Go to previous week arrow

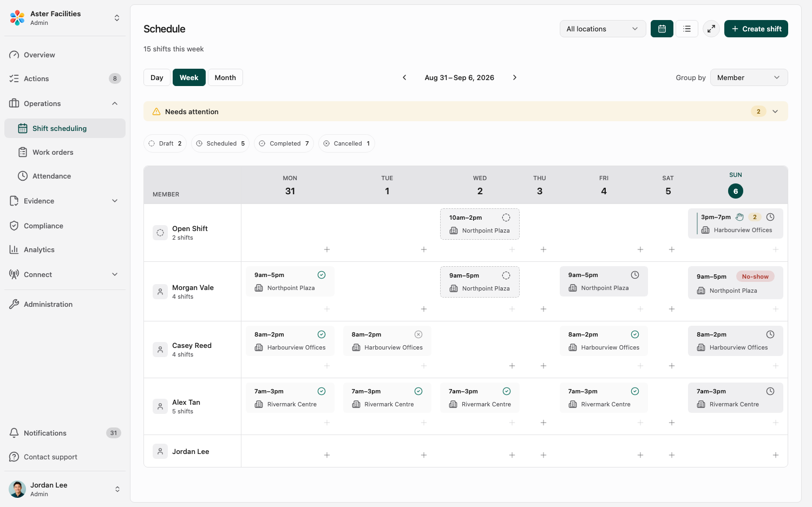404,77
